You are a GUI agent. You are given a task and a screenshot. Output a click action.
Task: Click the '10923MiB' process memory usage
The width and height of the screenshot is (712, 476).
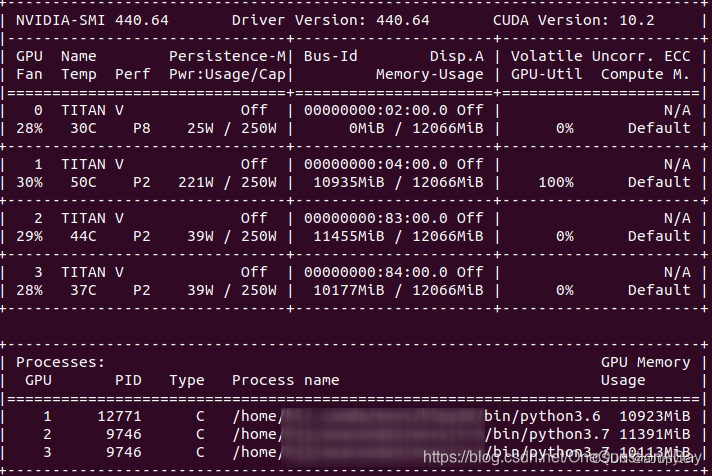655,416
